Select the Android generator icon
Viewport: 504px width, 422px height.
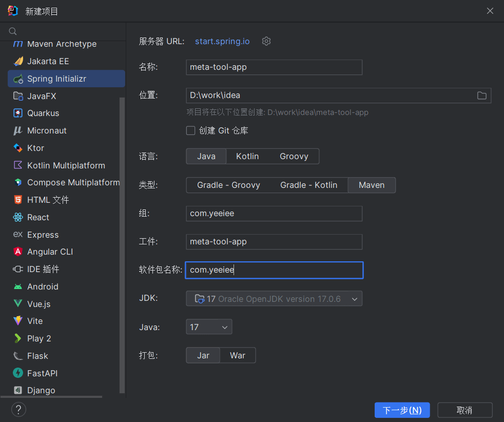(18, 286)
